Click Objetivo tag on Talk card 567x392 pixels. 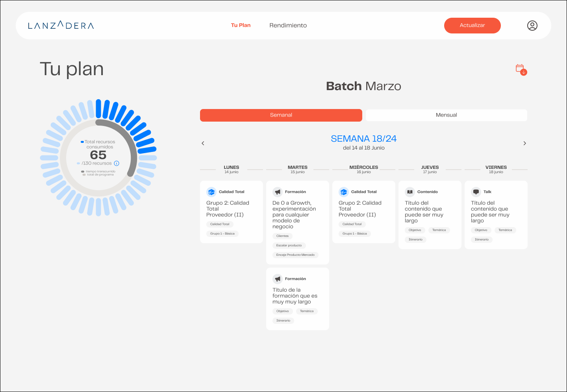point(481,230)
